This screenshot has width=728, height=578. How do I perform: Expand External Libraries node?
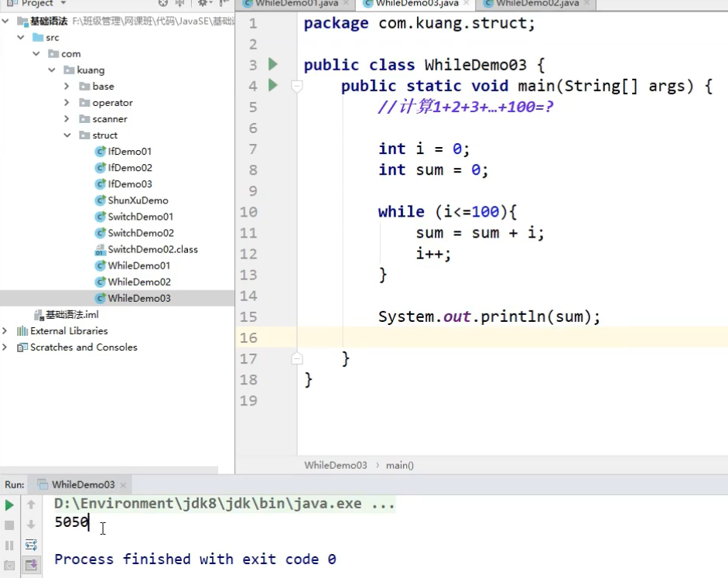(x=5, y=331)
